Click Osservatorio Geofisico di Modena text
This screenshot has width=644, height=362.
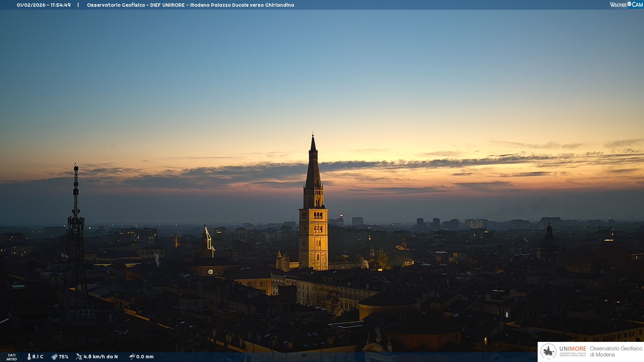(616, 351)
